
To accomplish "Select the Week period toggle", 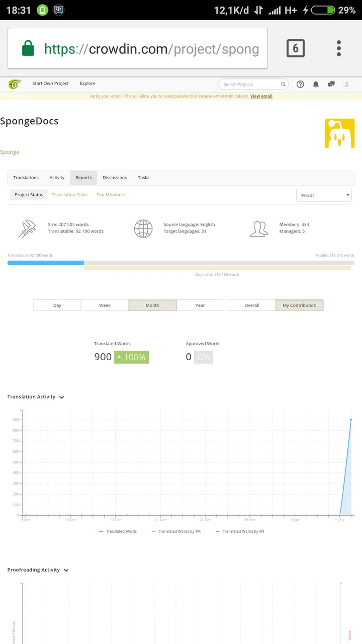I will tap(105, 305).
